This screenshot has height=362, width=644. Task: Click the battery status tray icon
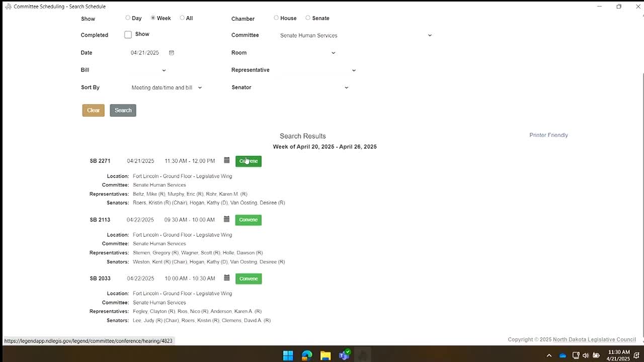point(596,355)
